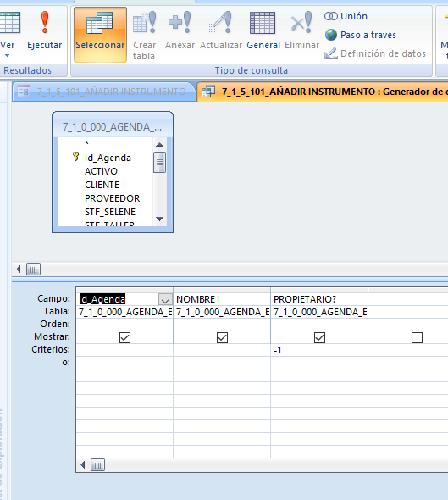Click the field list scrollbar thumb
This screenshot has width=448, height=500.
(x=159, y=163)
